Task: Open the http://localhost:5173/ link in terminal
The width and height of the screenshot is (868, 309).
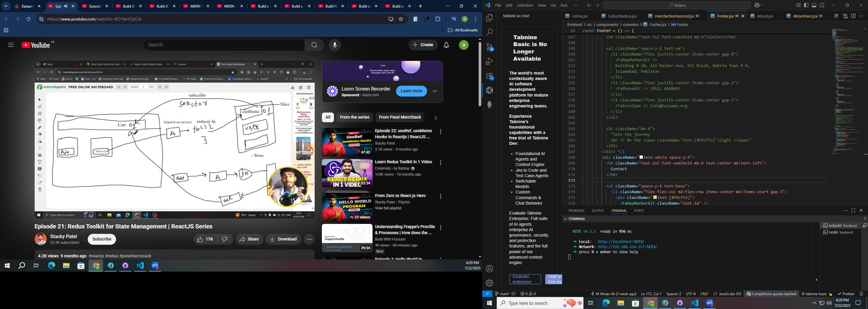Action: [x=621, y=241]
